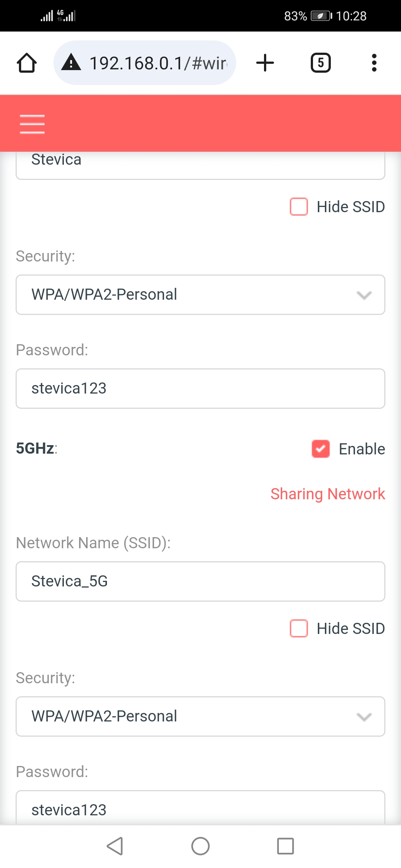Check Hide SSID for the Stevica network

coord(299,207)
